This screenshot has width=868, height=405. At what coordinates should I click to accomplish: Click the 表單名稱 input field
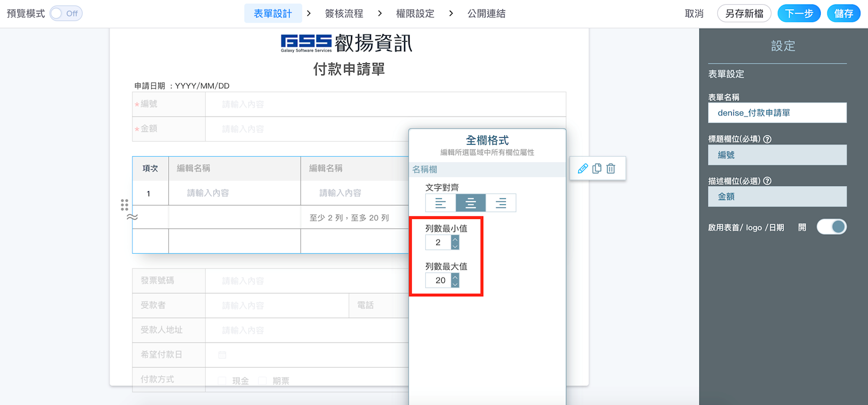point(777,113)
